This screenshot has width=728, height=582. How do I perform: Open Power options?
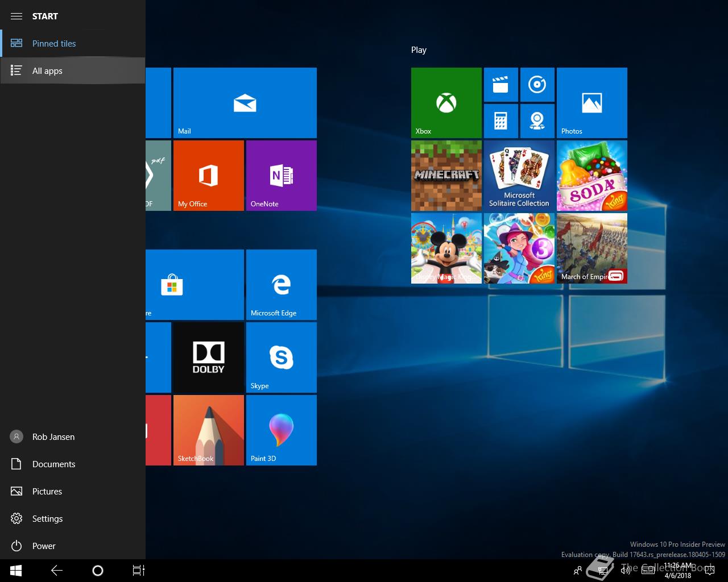73,546
